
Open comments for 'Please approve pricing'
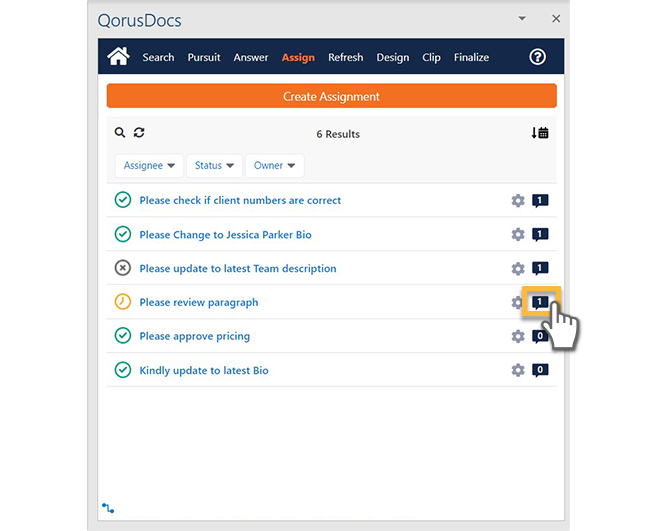pyautogui.click(x=540, y=336)
